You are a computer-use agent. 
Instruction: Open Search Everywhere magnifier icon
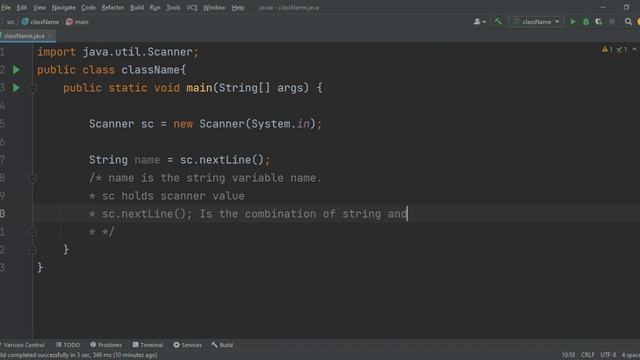tap(628, 22)
